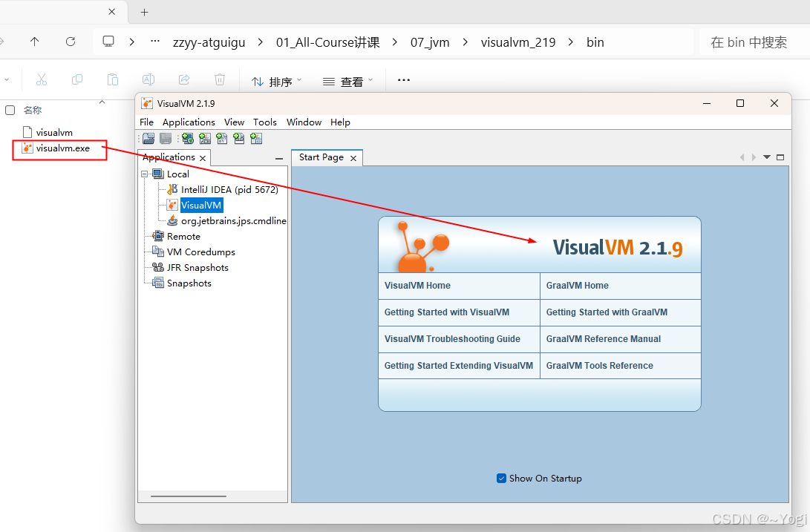810x532 pixels.
Task: Click the grayed Save Snapshot toolbar icon
Action: [166, 139]
